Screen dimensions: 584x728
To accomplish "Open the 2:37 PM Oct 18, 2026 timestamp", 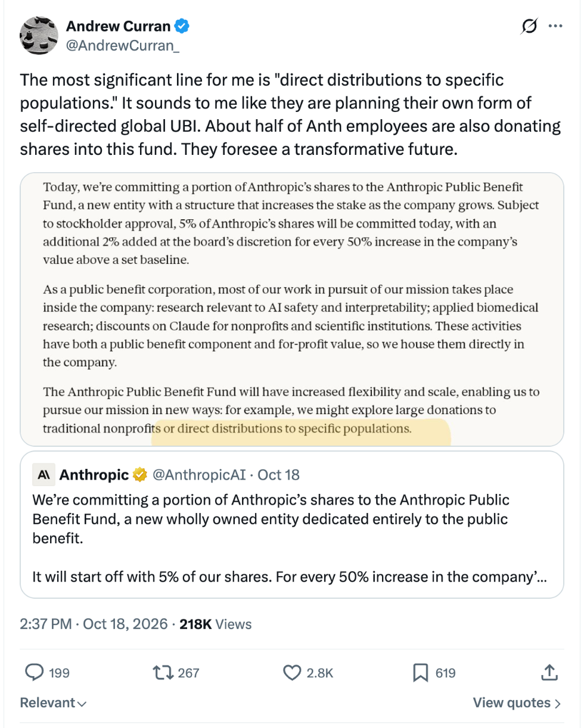I will [x=95, y=624].
